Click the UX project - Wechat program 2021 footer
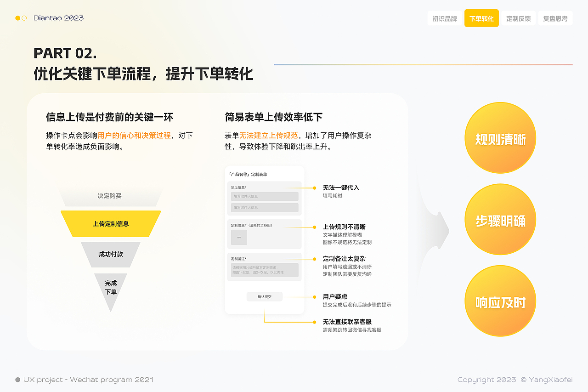 pyautogui.click(x=88, y=380)
